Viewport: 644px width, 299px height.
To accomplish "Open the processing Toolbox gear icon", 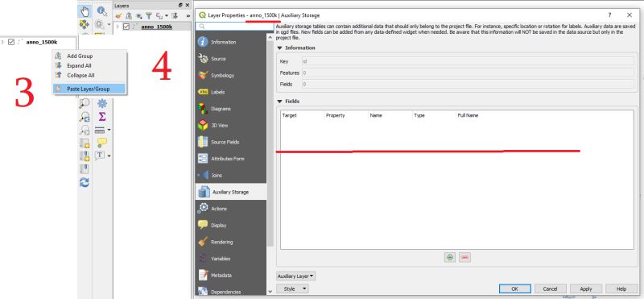I will click(102, 103).
